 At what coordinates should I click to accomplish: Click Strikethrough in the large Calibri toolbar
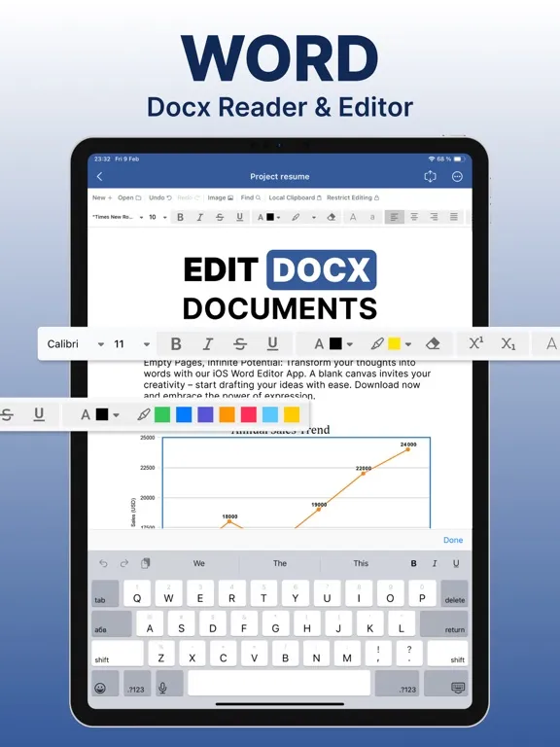tap(240, 344)
